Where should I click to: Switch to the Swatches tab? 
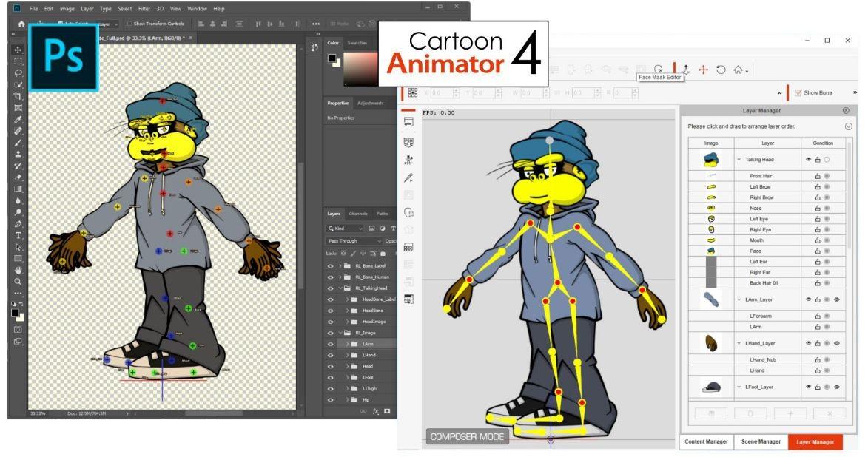coord(357,43)
